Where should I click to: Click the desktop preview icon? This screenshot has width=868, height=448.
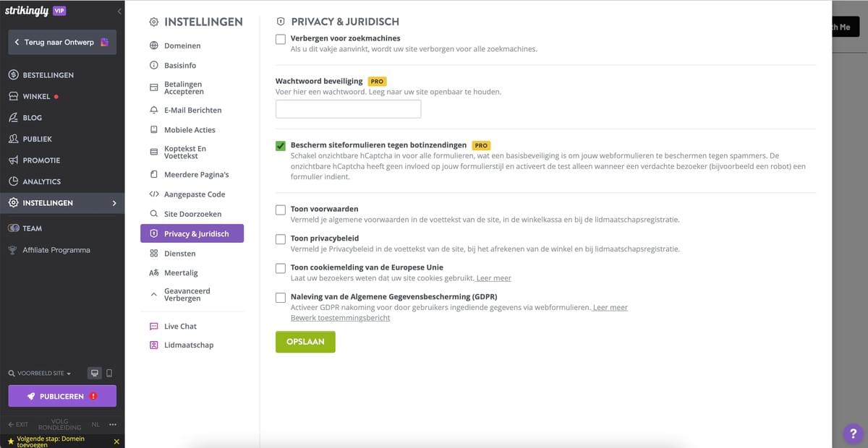click(x=94, y=373)
